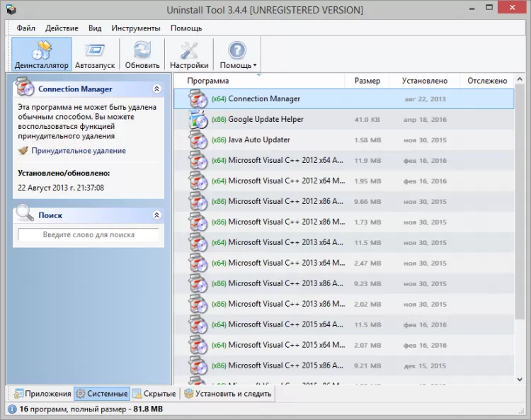Open Настройки settings tools icon

189,50
